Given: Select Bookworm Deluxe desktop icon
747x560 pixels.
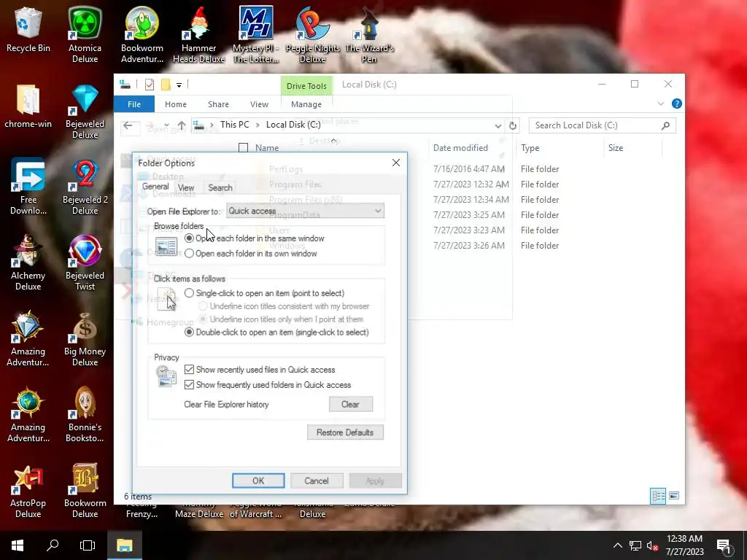Looking at the screenshot, I should tap(85, 491).
